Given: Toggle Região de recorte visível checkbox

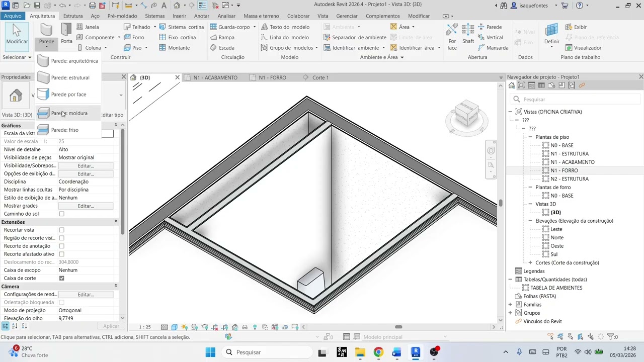Looking at the screenshot, I should tap(62, 238).
